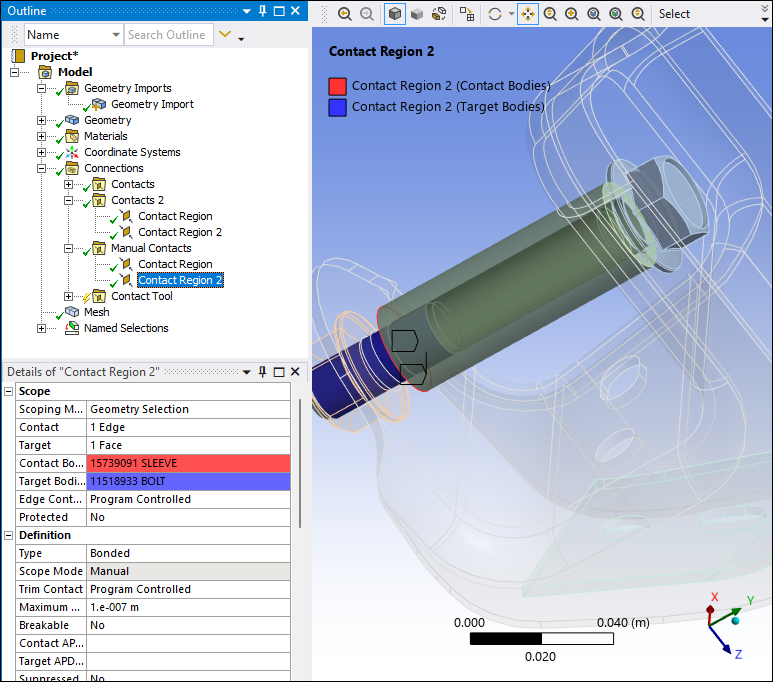Screen dimensions: 773x682
Task: Toggle shaded exterior with edges display
Action: (x=395, y=14)
